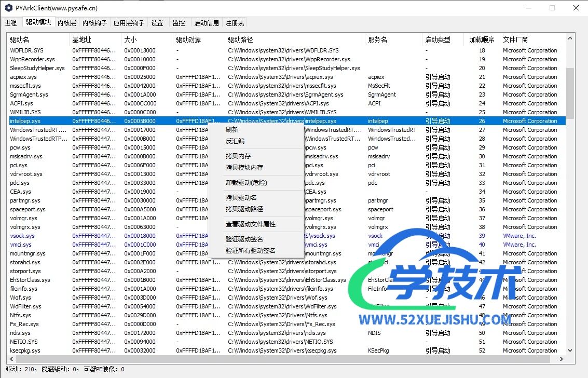This screenshot has height=378, width=588.
Task: Choose 卸载驱动(危险) from the menu
Action: 247,183
